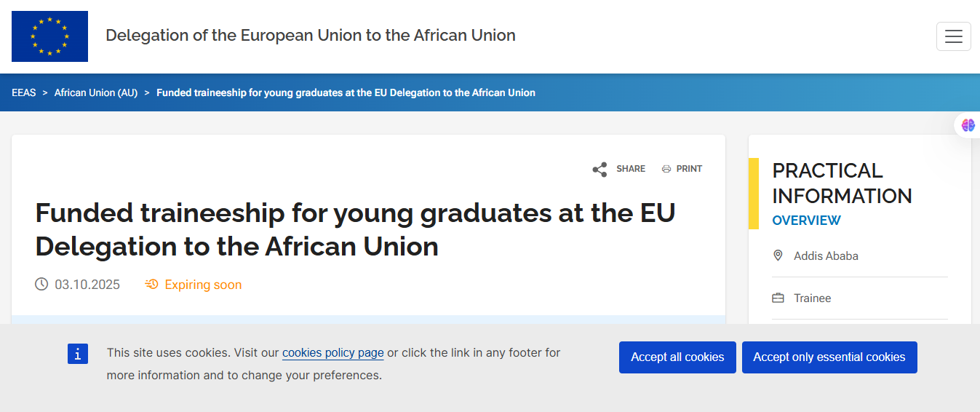
Task: Click the printer icon
Action: [666, 169]
